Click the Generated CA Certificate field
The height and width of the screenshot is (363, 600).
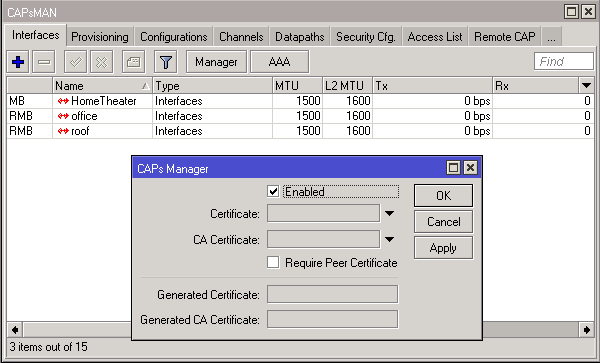click(x=333, y=319)
